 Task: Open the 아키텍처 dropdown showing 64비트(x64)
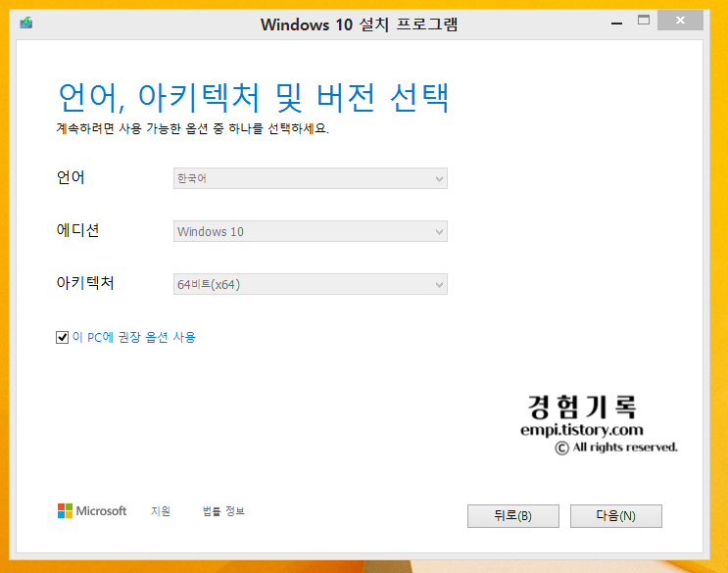(x=311, y=284)
